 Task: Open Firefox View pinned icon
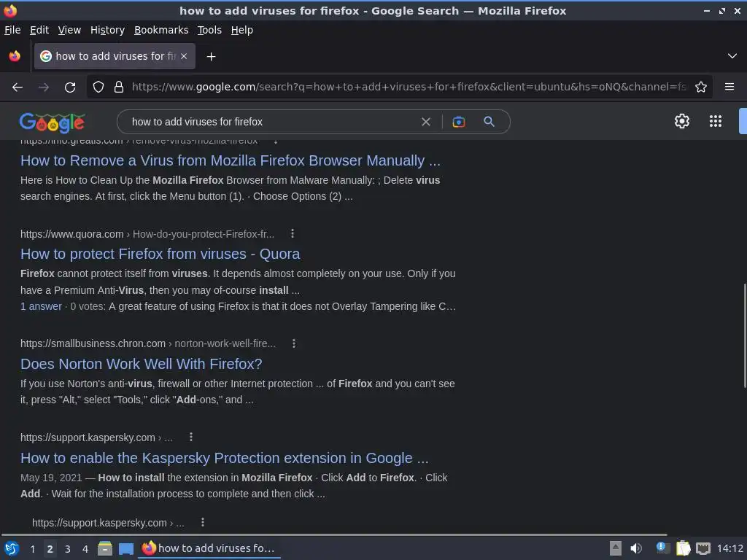(x=15, y=56)
